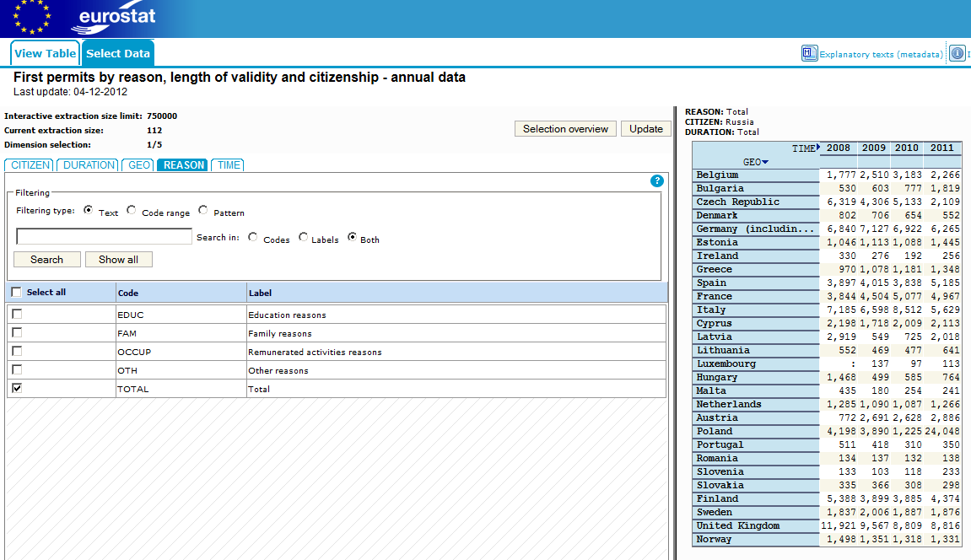Image resolution: width=971 pixels, height=560 pixels.
Task: Select the Pattern filtering radio button
Action: [203, 210]
